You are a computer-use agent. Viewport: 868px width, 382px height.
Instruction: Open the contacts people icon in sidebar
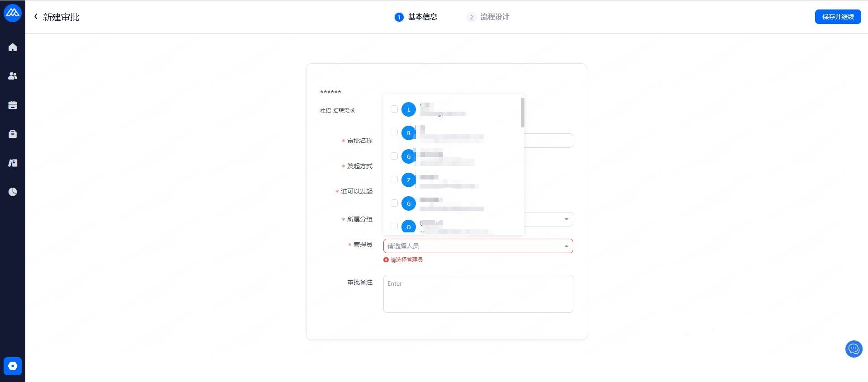click(13, 76)
